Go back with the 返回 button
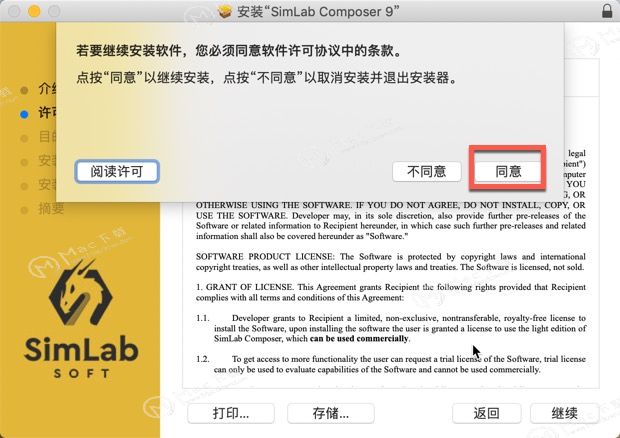The height and width of the screenshot is (438, 620). click(486, 413)
